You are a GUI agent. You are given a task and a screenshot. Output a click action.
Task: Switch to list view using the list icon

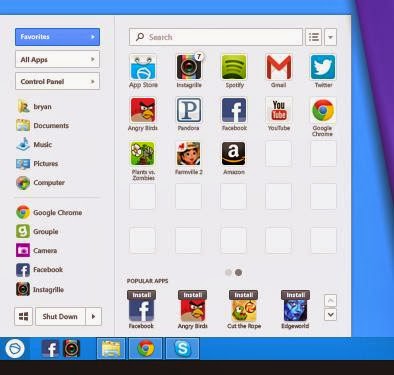313,37
